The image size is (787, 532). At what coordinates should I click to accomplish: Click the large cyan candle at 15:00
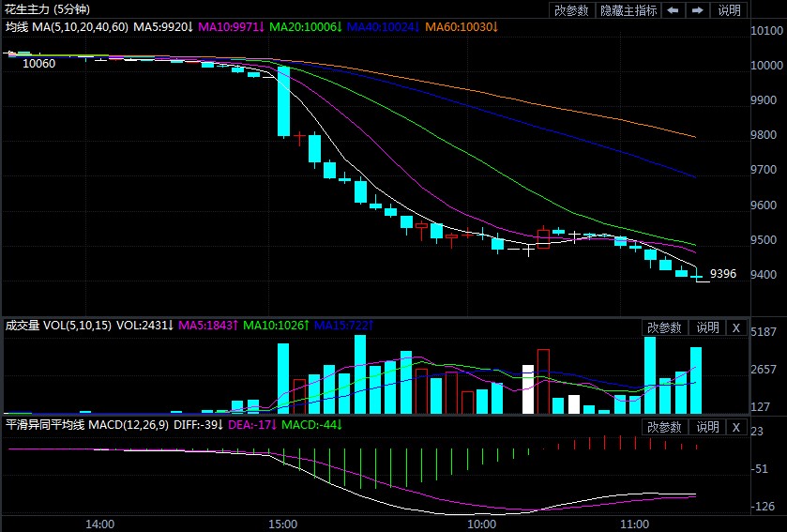(x=283, y=101)
